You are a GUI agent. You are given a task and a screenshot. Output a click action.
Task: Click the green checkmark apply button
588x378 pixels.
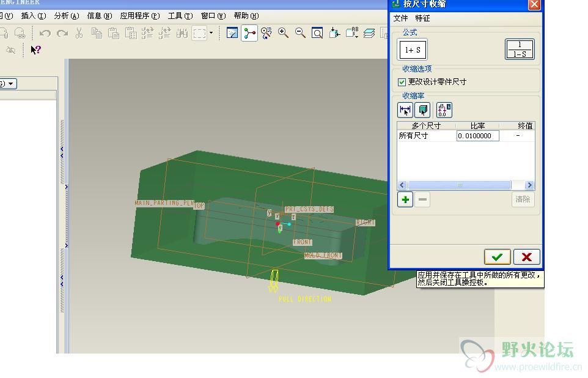coord(498,257)
